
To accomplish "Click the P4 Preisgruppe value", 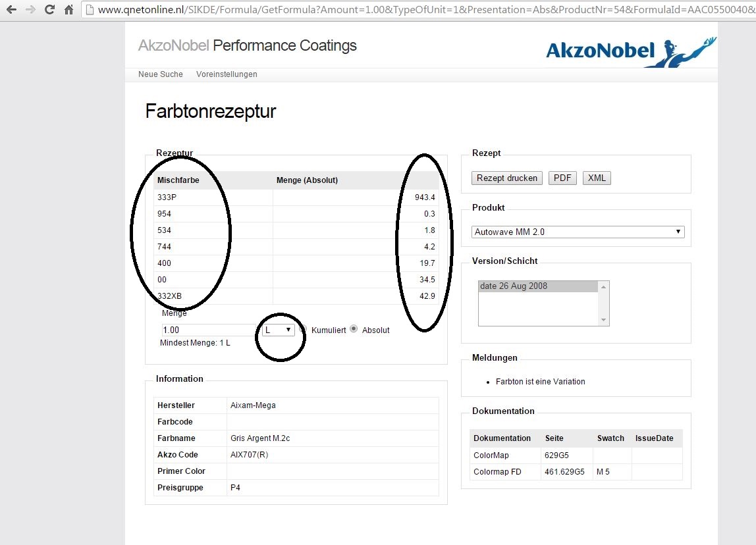I will [235, 488].
